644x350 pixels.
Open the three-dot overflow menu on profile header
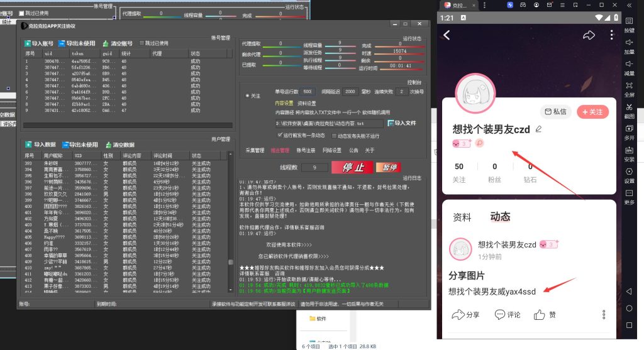point(611,35)
